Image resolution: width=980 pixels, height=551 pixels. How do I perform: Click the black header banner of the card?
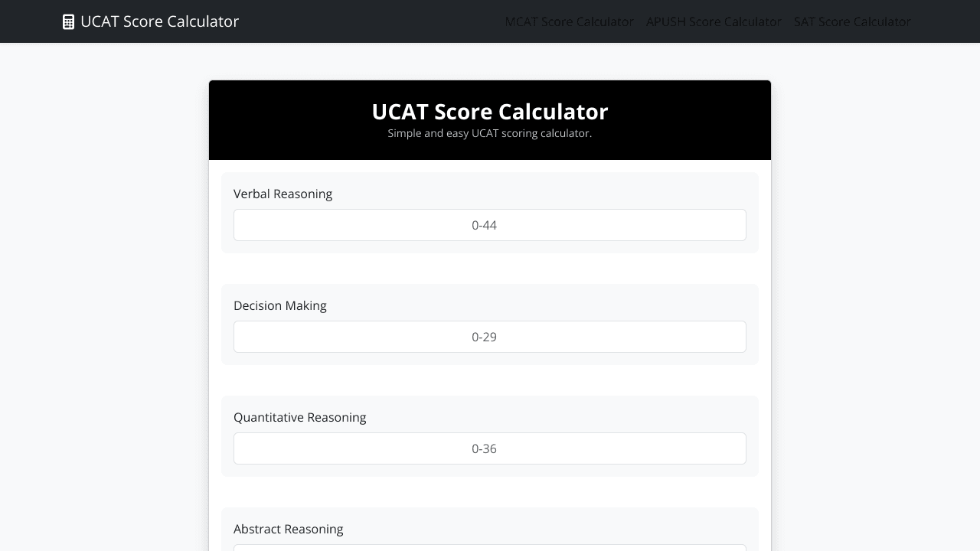[490, 120]
